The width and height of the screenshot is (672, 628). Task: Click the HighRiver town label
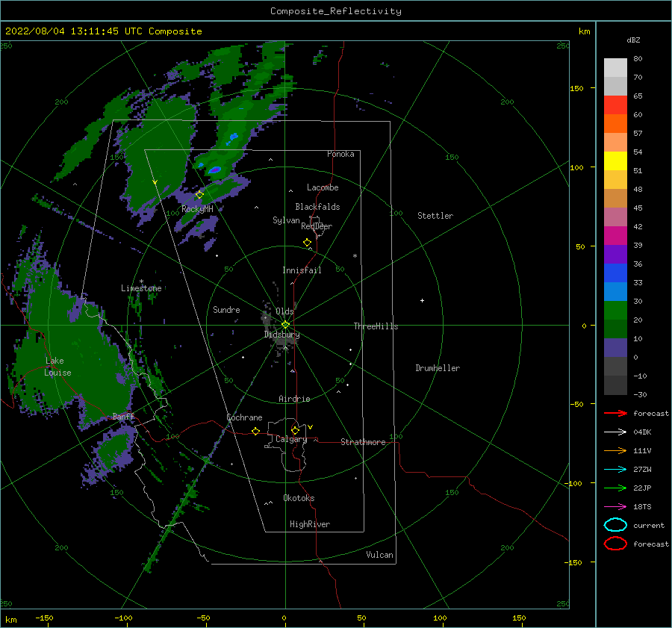point(310,524)
